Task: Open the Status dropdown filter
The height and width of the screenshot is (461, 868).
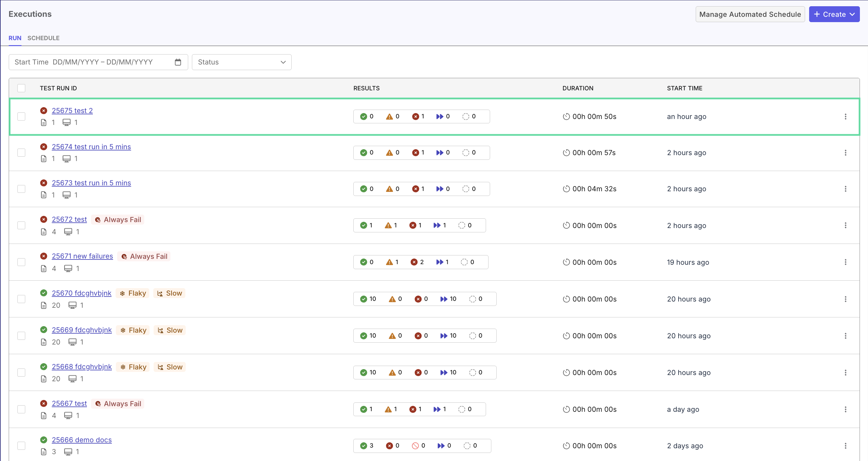Action: click(x=241, y=62)
